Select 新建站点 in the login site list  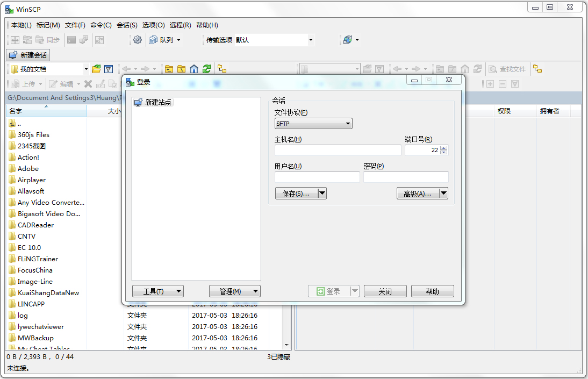(x=154, y=102)
